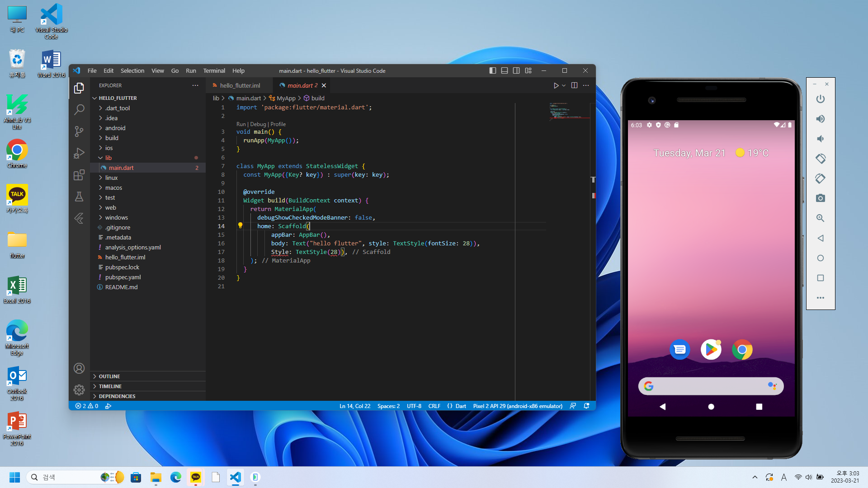Open the Flutter sidebar view
This screenshot has height=488, width=868.
79,218
